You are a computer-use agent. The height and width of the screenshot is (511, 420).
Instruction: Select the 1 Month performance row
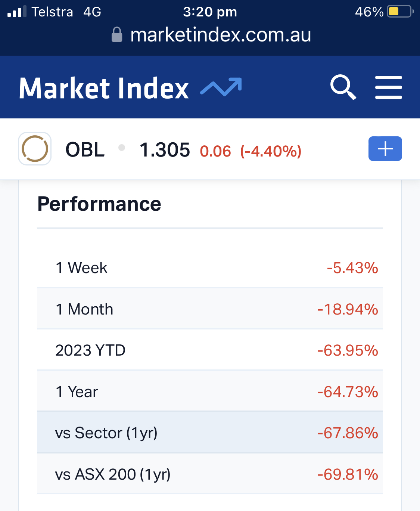[x=210, y=309]
